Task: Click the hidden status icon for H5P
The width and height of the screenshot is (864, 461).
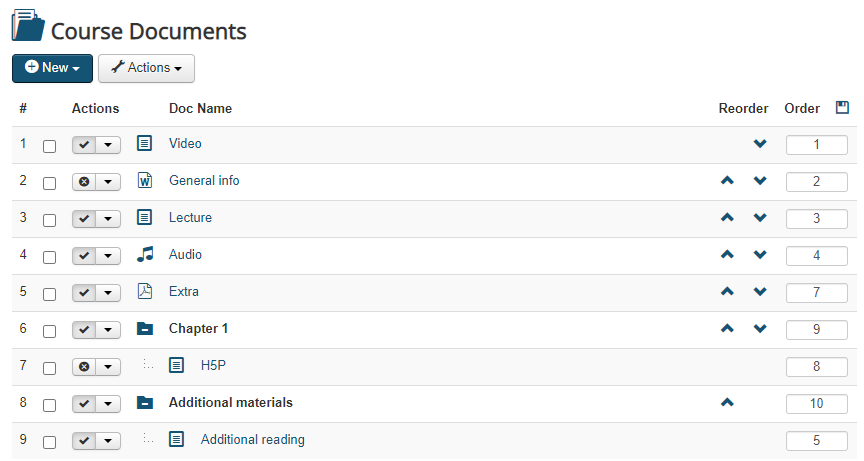Action: [85, 366]
